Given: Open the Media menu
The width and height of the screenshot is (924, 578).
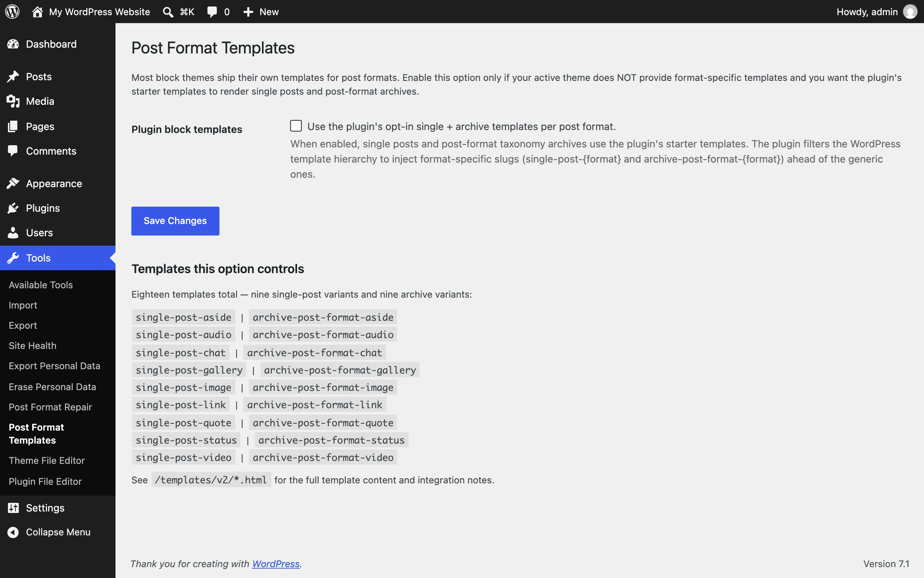Looking at the screenshot, I should coord(58,101).
